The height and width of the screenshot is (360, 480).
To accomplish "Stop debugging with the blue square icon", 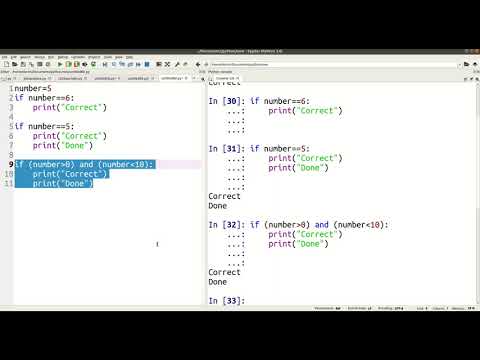I will (x=147, y=64).
